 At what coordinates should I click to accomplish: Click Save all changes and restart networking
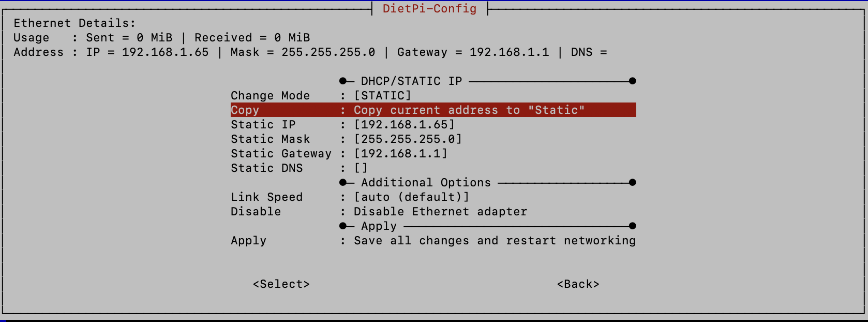point(495,241)
